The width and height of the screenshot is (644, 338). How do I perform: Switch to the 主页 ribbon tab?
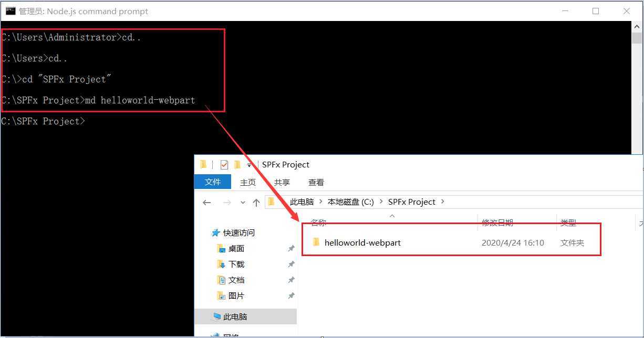248,182
